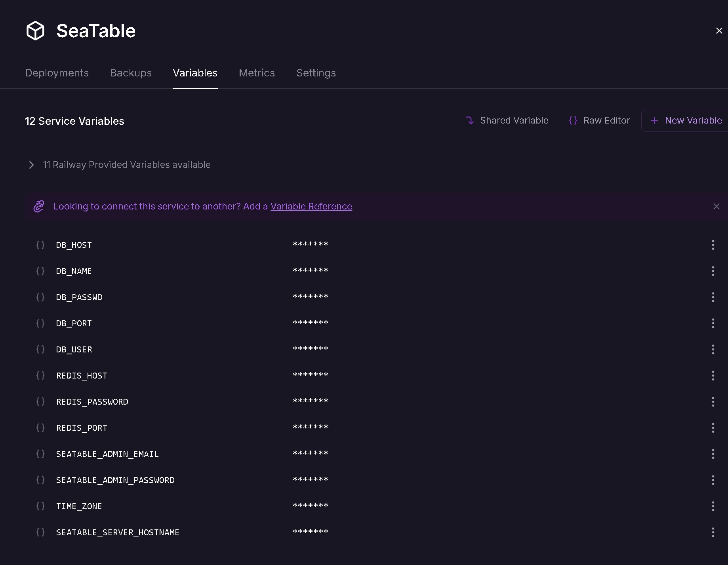
Task: Expand 11 Railway Provided Variables list
Action: pyautogui.click(x=118, y=165)
